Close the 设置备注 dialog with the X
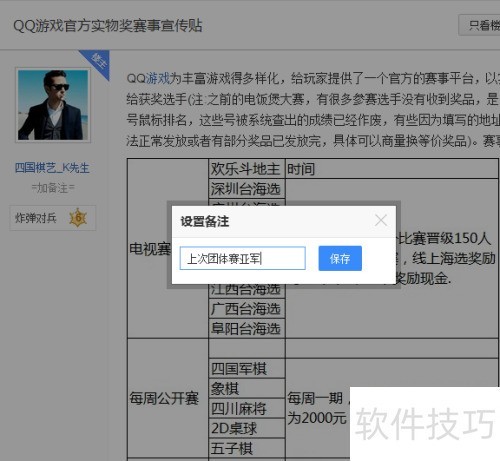 tap(381, 220)
